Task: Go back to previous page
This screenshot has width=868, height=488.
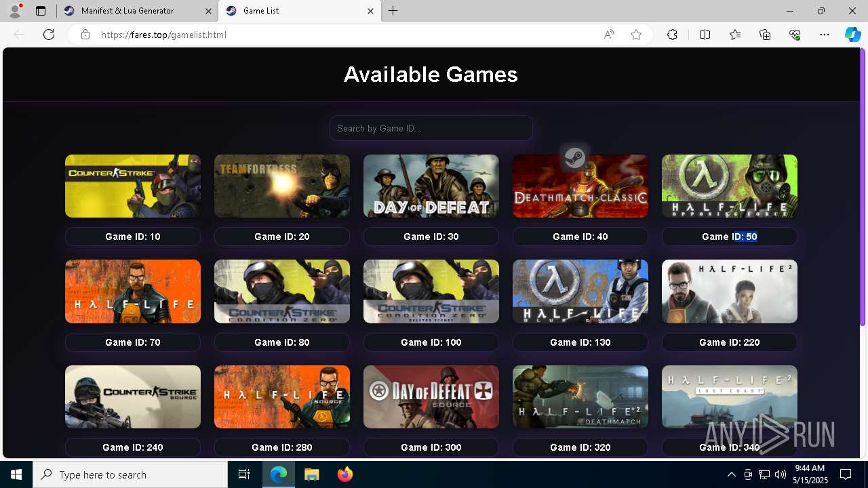Action: [19, 35]
